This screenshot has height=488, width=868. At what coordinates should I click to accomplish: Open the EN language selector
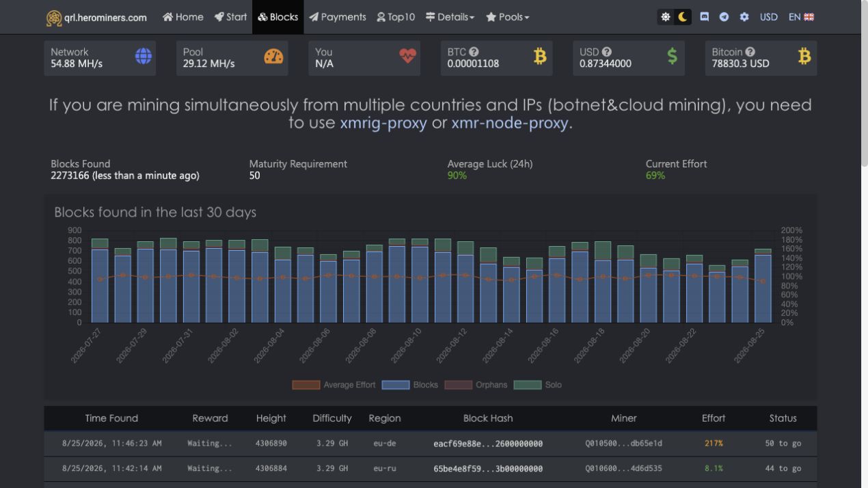[x=801, y=17]
